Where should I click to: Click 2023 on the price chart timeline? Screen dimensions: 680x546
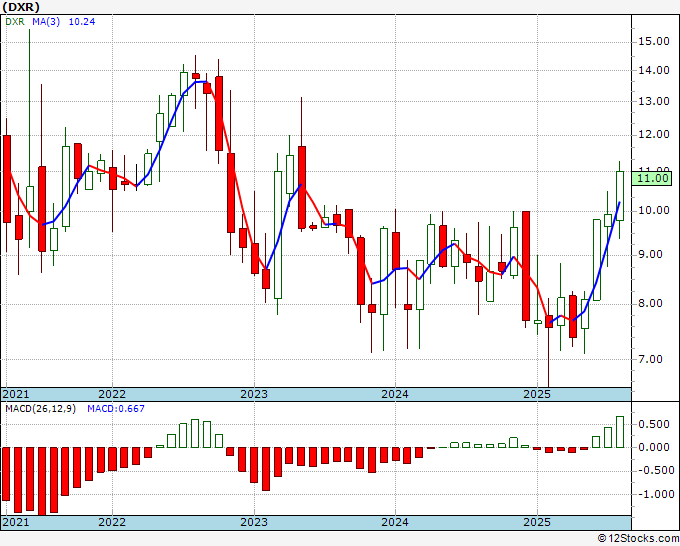[x=254, y=394]
